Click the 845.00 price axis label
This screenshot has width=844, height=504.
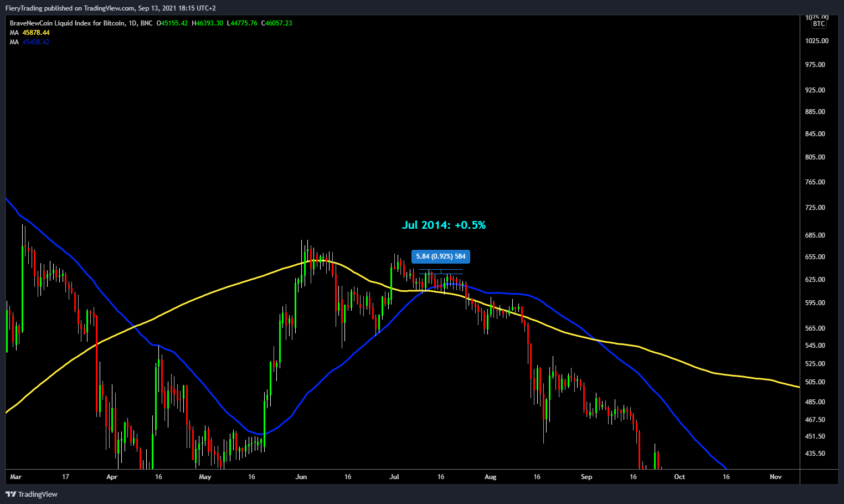815,134
